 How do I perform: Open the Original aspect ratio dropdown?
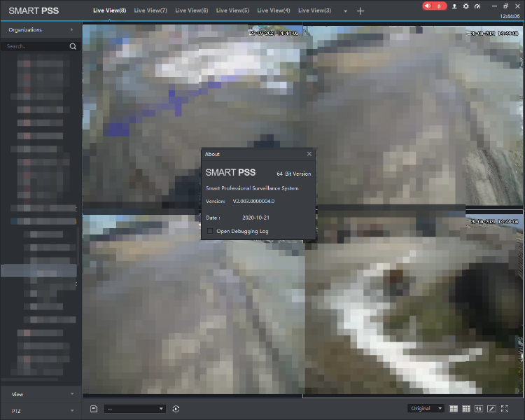426,408
